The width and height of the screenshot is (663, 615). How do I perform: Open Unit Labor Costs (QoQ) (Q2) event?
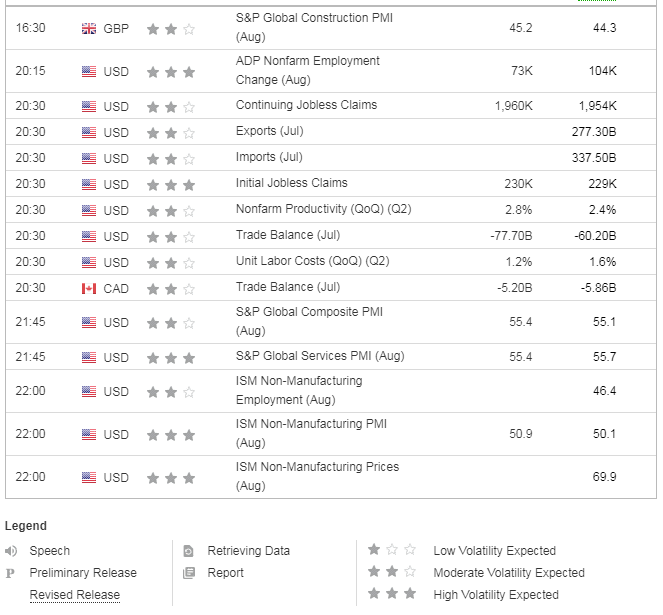[312, 261]
